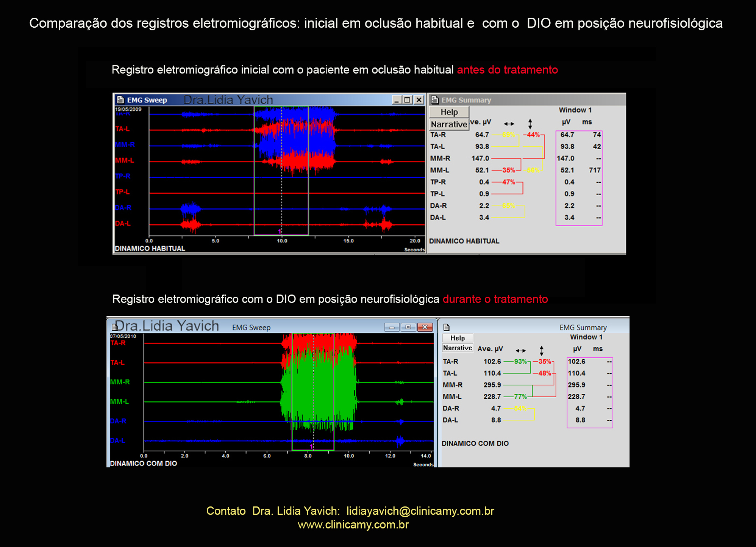Click the vertical arrows icon in the top EMG Summary
This screenshot has width=756, height=547.
tap(530, 124)
